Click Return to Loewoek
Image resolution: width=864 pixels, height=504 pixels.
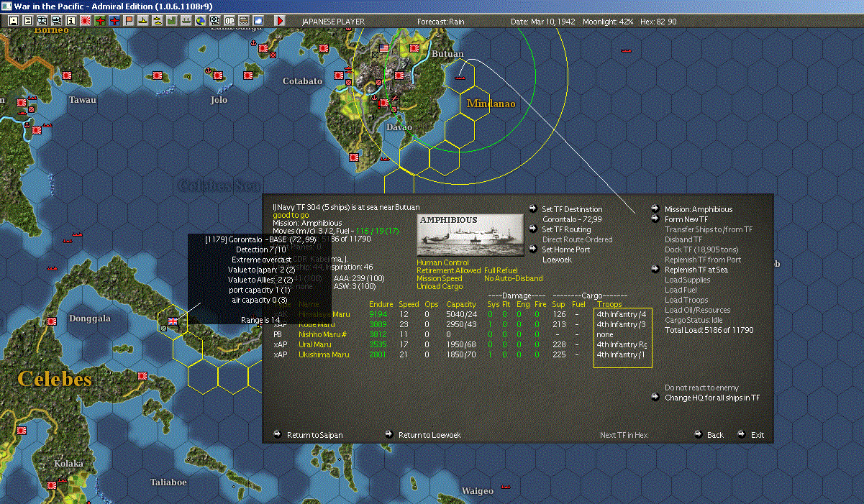click(429, 435)
